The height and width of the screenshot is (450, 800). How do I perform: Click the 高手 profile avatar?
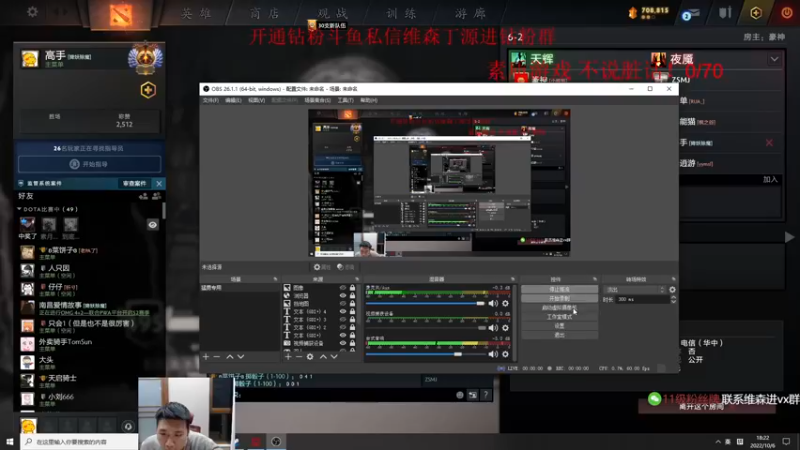click(30, 59)
